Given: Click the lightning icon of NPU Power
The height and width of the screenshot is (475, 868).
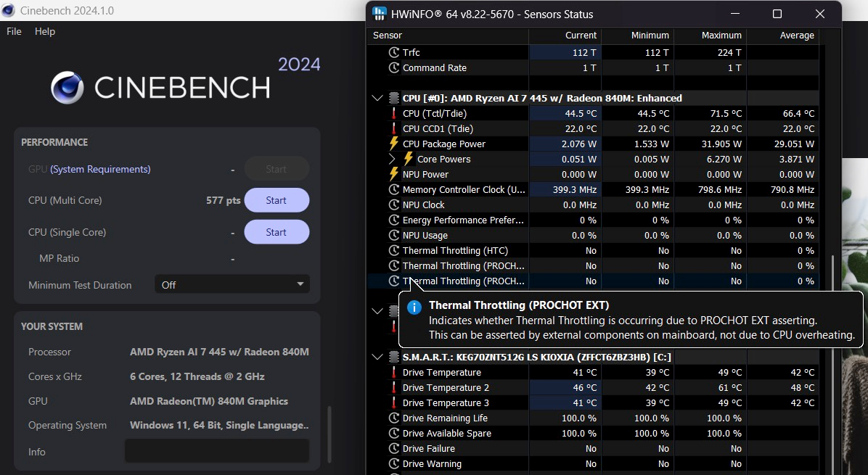Looking at the screenshot, I should [x=393, y=174].
